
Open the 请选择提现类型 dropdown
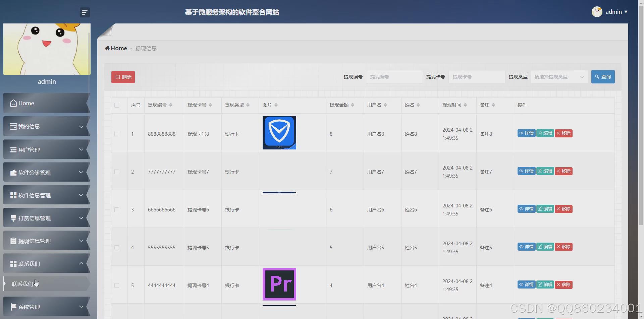tap(558, 76)
